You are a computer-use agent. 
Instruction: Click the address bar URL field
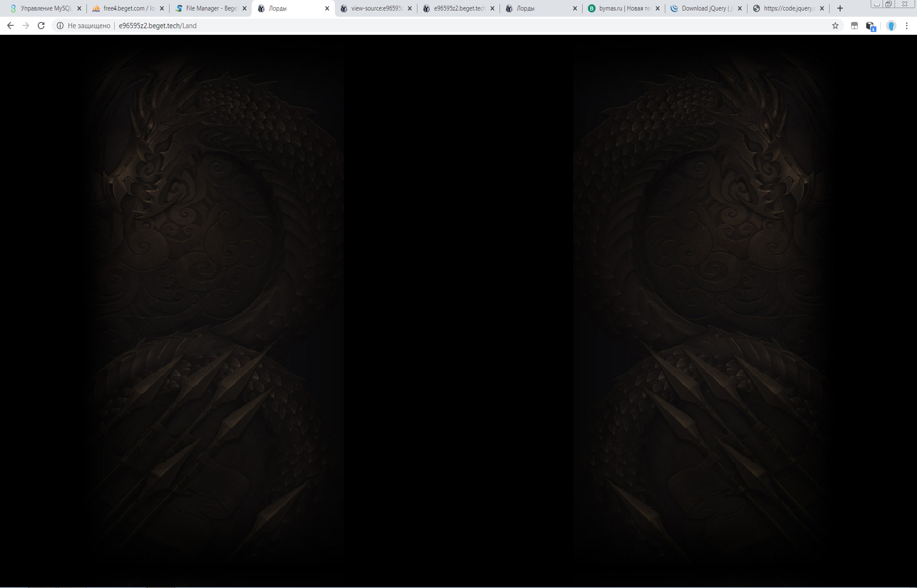point(382,26)
